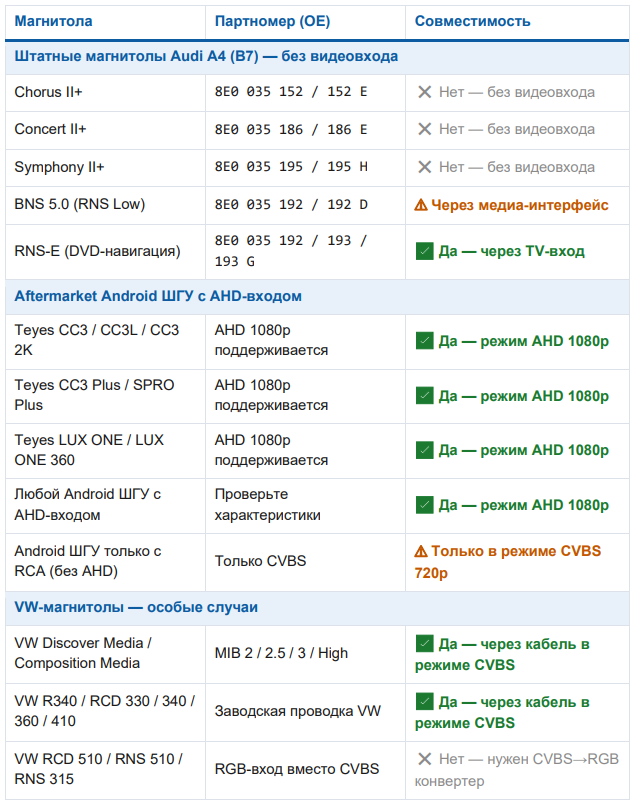The height and width of the screenshot is (804, 635).
Task: Click the green checkmark in RNS-E row
Action: (x=425, y=251)
